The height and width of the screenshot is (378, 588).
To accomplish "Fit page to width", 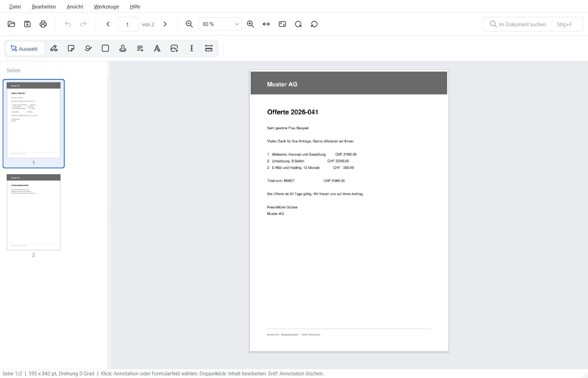I will pyautogui.click(x=266, y=24).
